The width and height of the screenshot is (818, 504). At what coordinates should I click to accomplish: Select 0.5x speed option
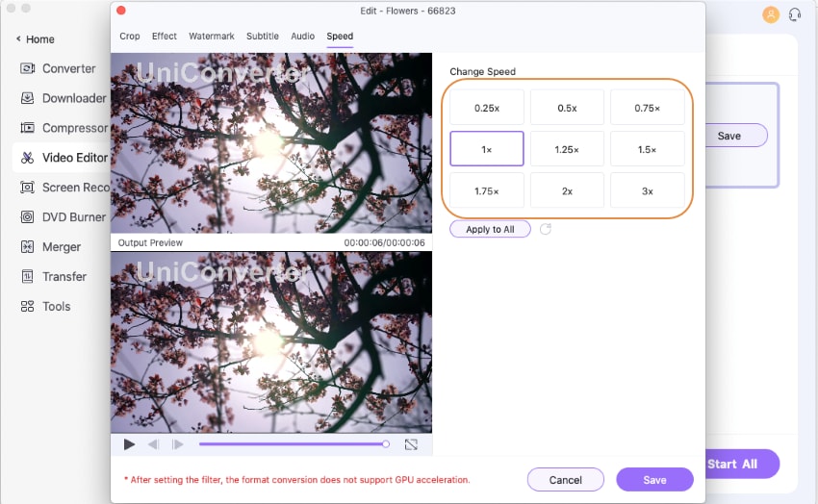[x=567, y=108]
